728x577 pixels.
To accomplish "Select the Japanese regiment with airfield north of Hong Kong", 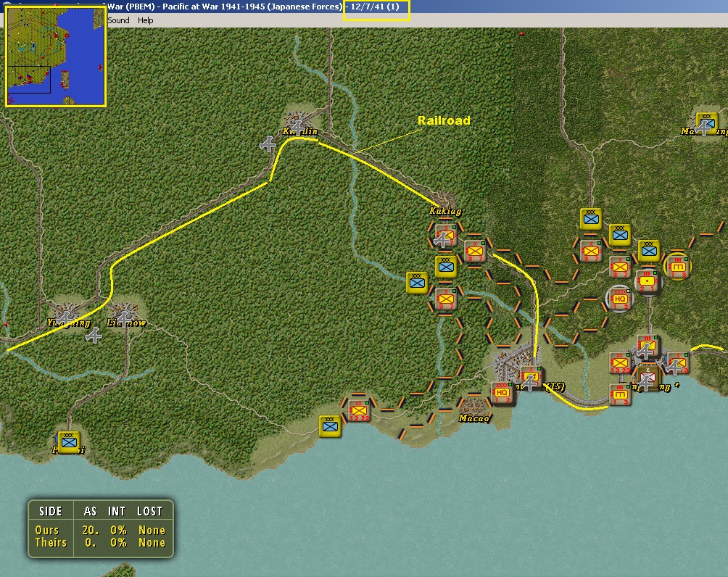I will pos(648,346).
